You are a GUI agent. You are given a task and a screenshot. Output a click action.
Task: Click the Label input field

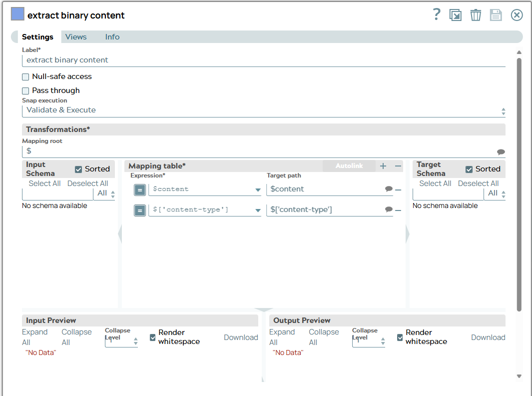coord(264,60)
